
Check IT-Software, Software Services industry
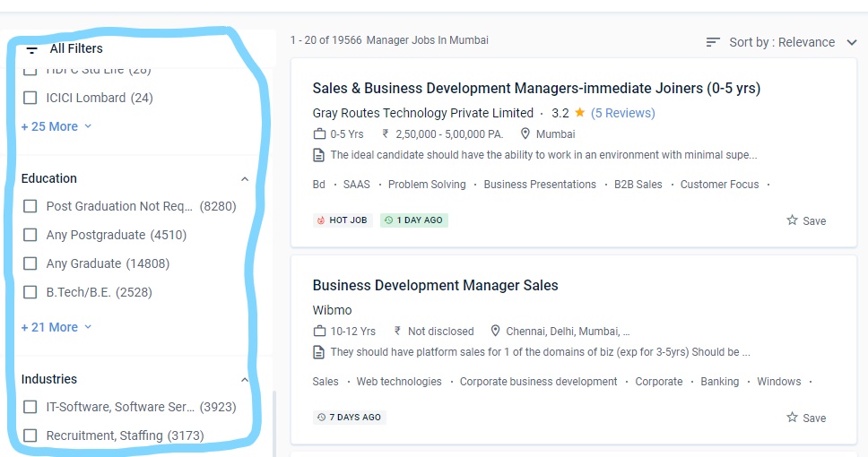[x=30, y=407]
